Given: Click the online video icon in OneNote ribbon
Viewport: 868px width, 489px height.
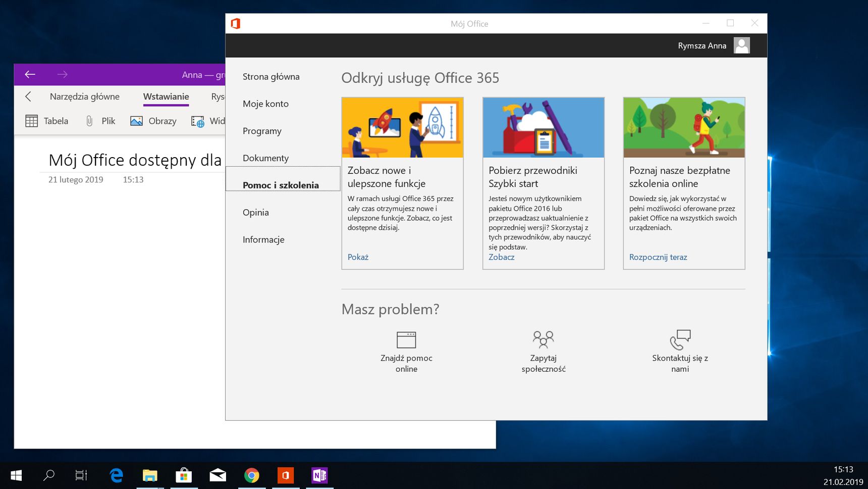Looking at the screenshot, I should click(x=197, y=121).
